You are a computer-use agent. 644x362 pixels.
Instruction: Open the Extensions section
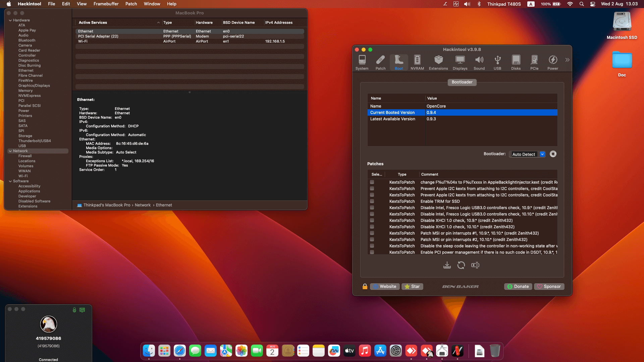tap(438, 62)
